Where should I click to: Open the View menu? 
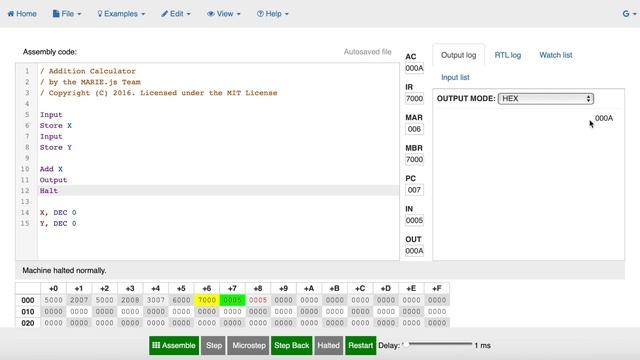click(224, 14)
